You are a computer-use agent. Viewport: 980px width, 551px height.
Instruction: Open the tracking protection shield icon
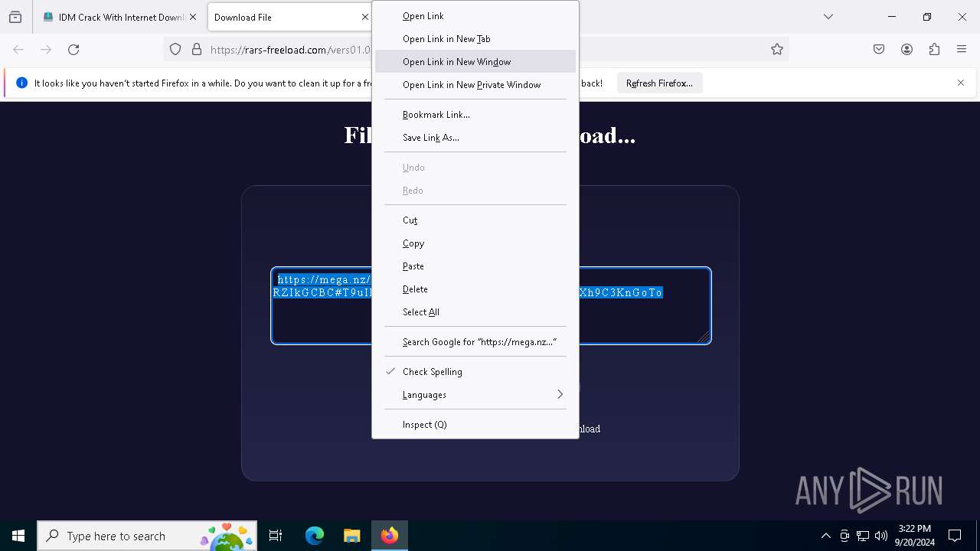point(175,50)
